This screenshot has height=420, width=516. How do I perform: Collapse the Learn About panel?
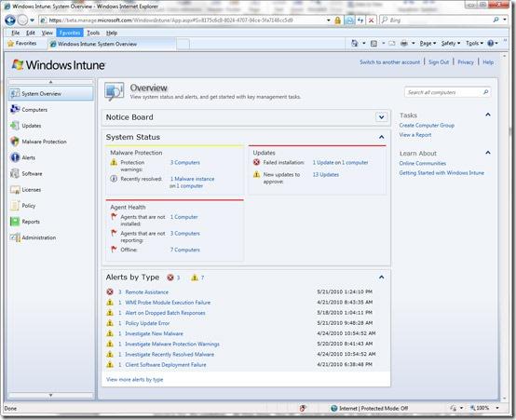(x=488, y=153)
